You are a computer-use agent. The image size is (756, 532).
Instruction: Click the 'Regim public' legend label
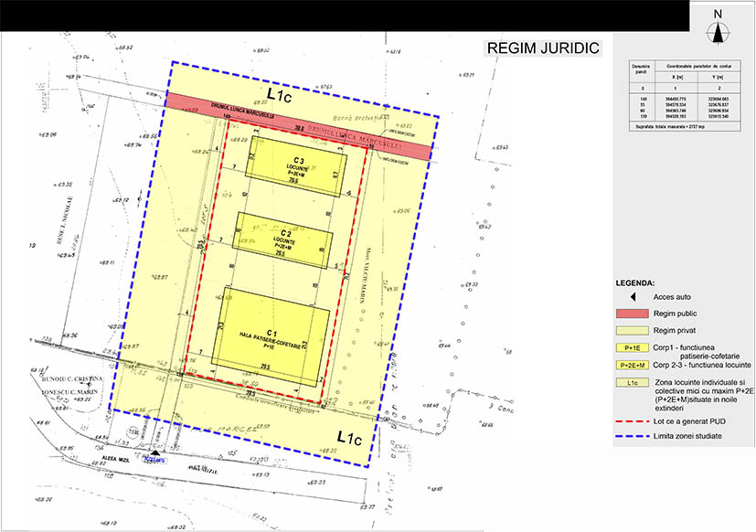click(x=675, y=314)
